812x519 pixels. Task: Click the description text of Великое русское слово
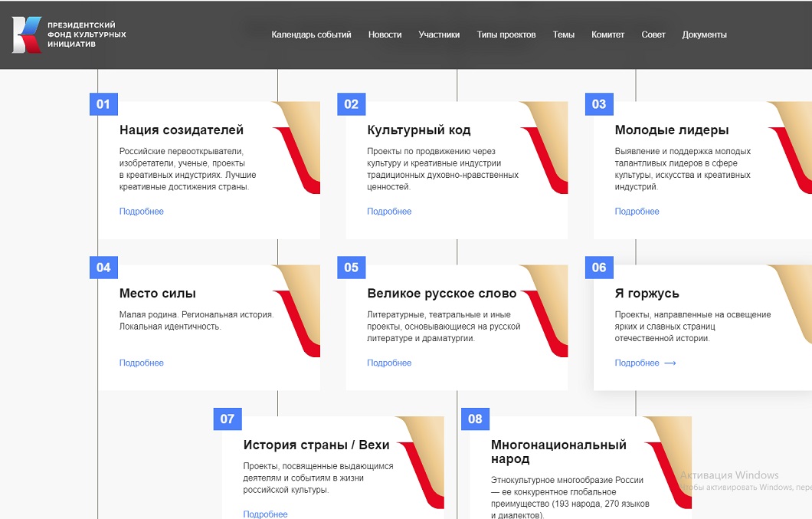pos(444,327)
